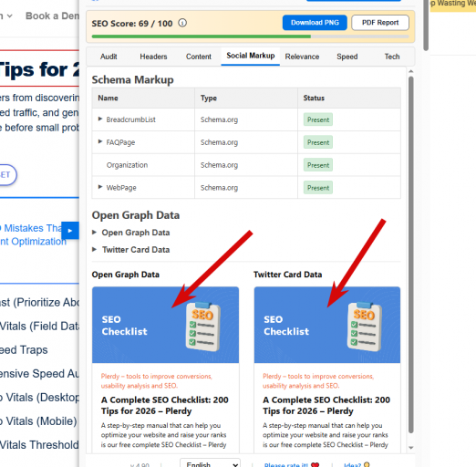Switch to the Headers tab
476x467 pixels.
pos(153,57)
